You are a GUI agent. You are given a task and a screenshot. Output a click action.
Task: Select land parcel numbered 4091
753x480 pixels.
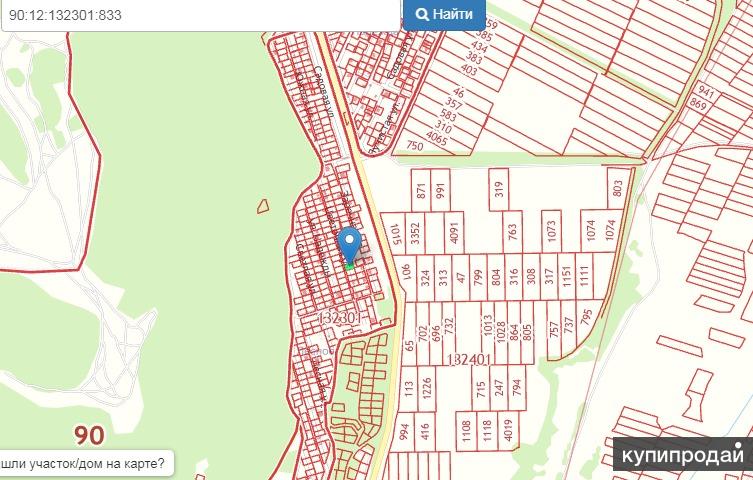click(454, 232)
